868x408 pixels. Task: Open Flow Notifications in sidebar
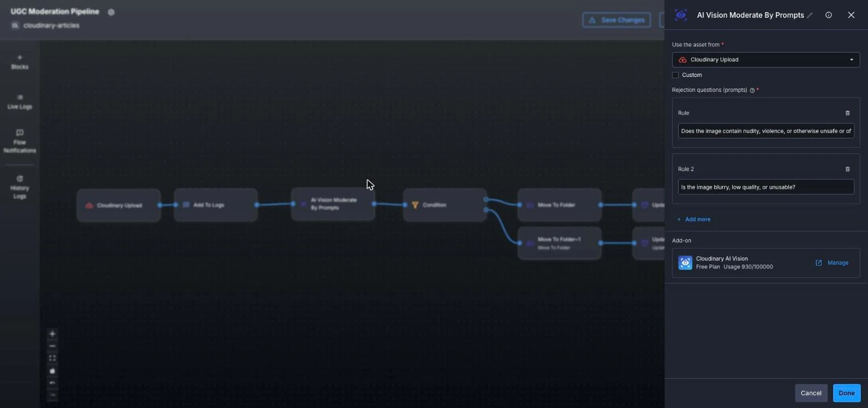coord(19,142)
